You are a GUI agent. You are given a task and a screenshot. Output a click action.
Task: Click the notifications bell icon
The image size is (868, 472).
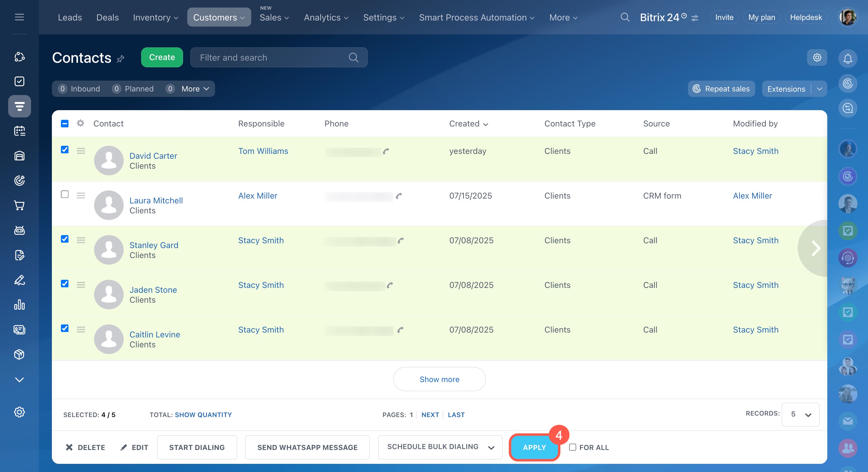click(847, 59)
